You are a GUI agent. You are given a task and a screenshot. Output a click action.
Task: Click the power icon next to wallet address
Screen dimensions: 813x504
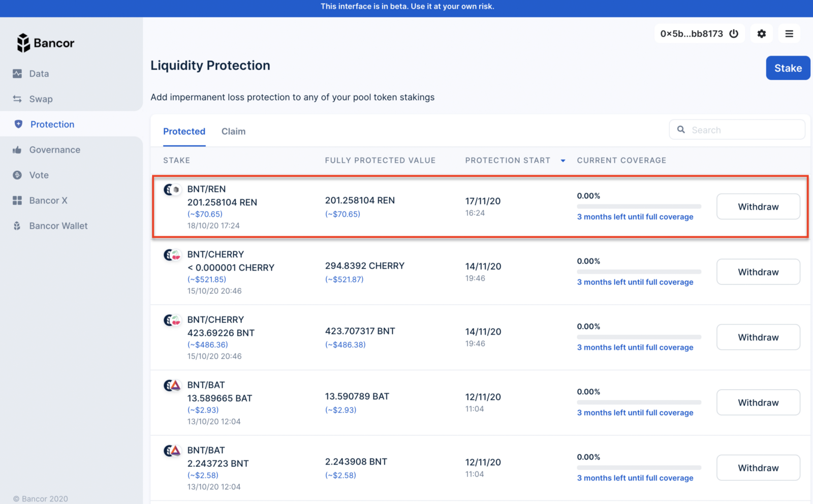coord(734,34)
